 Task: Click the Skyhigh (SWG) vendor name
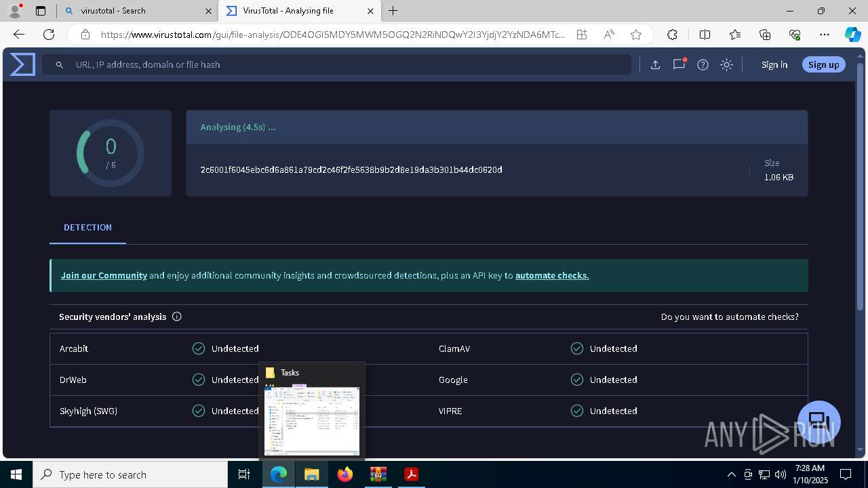88,411
